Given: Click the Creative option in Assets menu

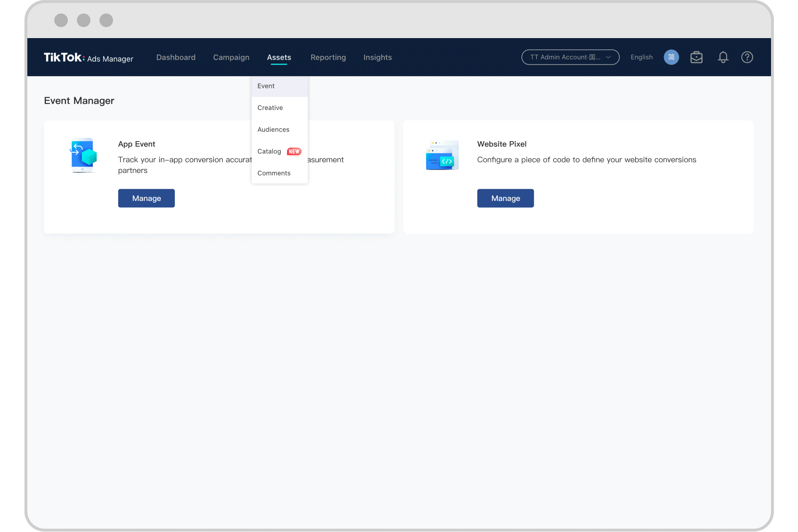Looking at the screenshot, I should (270, 108).
